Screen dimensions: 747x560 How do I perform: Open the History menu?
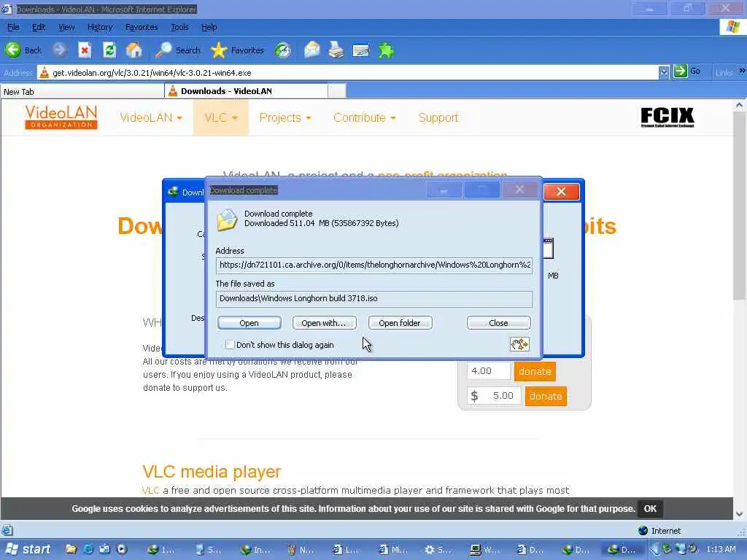pos(99,27)
